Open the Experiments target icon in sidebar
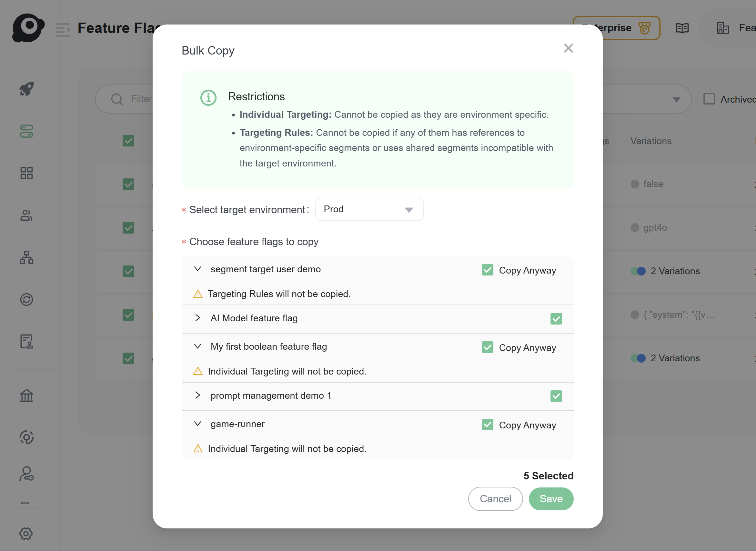Screen dimensions: 756x551 pos(26,299)
